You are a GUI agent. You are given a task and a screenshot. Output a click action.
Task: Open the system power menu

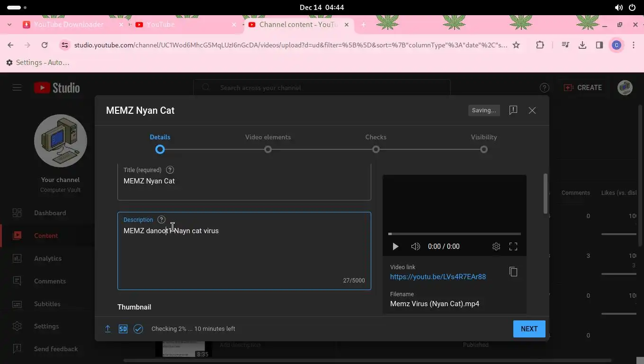tap(632, 8)
